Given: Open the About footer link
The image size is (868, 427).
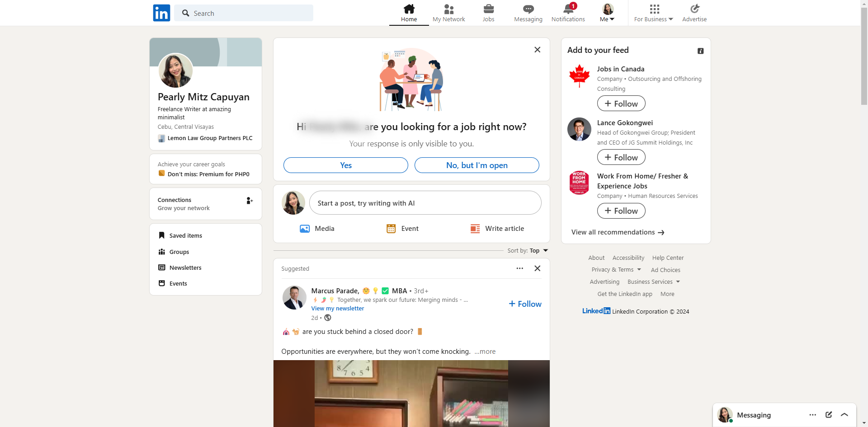Looking at the screenshot, I should pyautogui.click(x=596, y=258).
